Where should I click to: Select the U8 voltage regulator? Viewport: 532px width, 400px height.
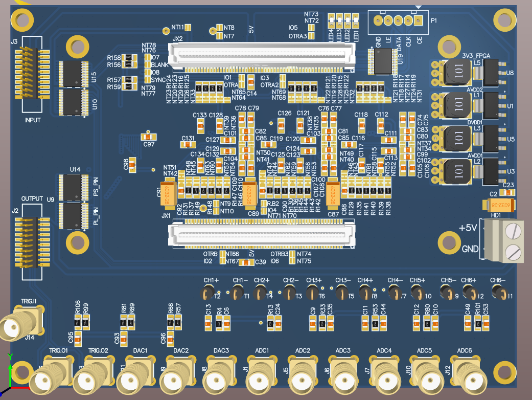[x=493, y=72]
